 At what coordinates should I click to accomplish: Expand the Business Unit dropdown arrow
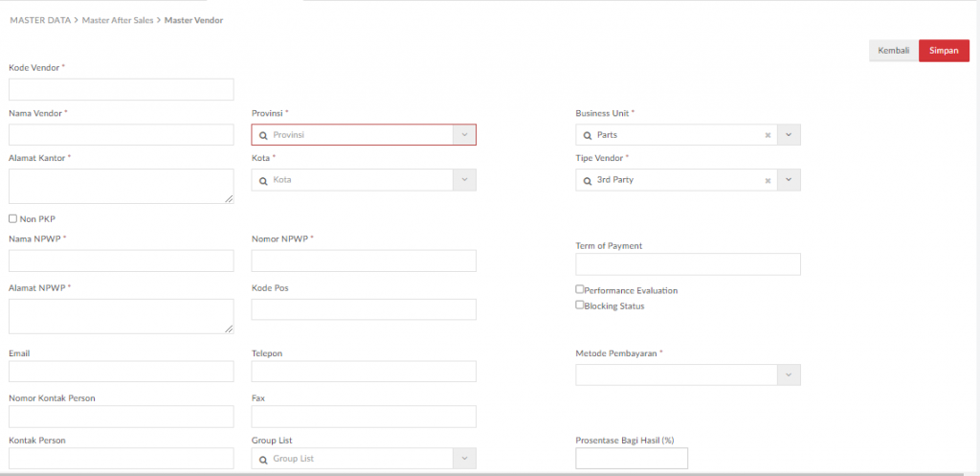[x=789, y=135]
